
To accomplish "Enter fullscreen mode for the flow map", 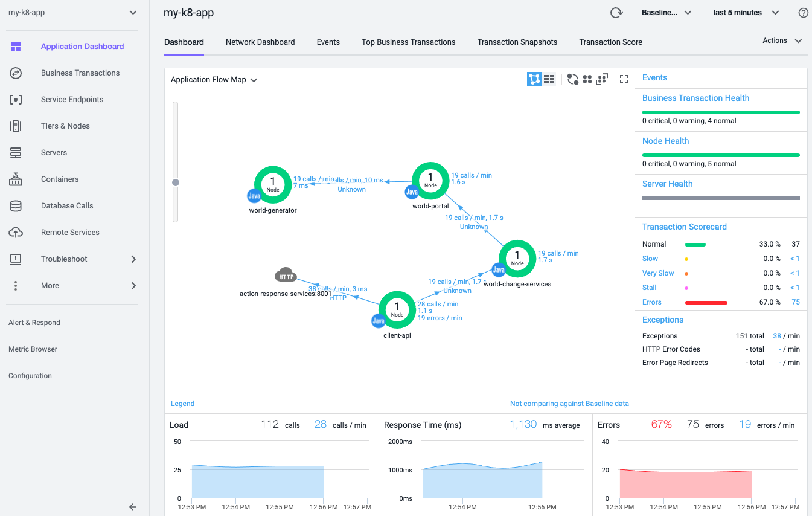I will click(624, 79).
